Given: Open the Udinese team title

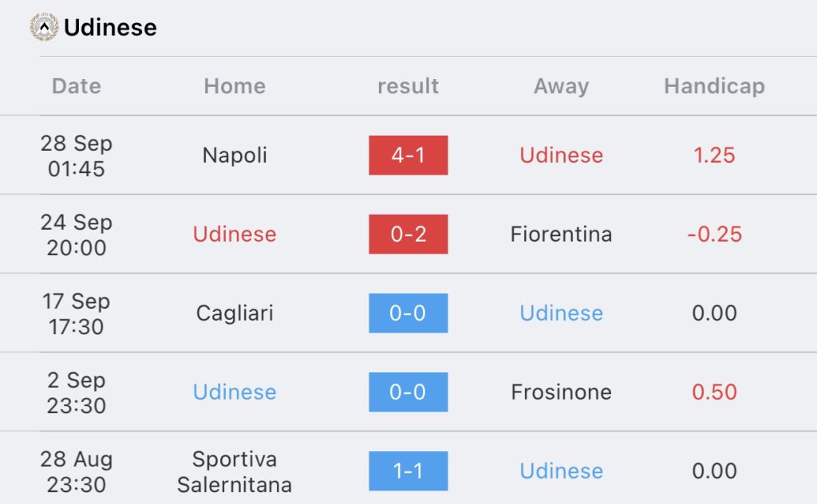Looking at the screenshot, I should click(110, 28).
